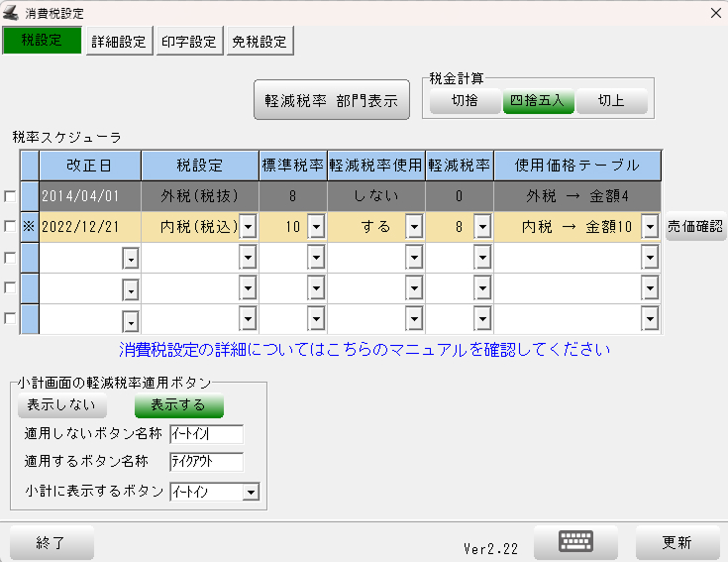Open the on-screen keyboard icon
This screenshot has height=562, width=728.
coord(575,542)
